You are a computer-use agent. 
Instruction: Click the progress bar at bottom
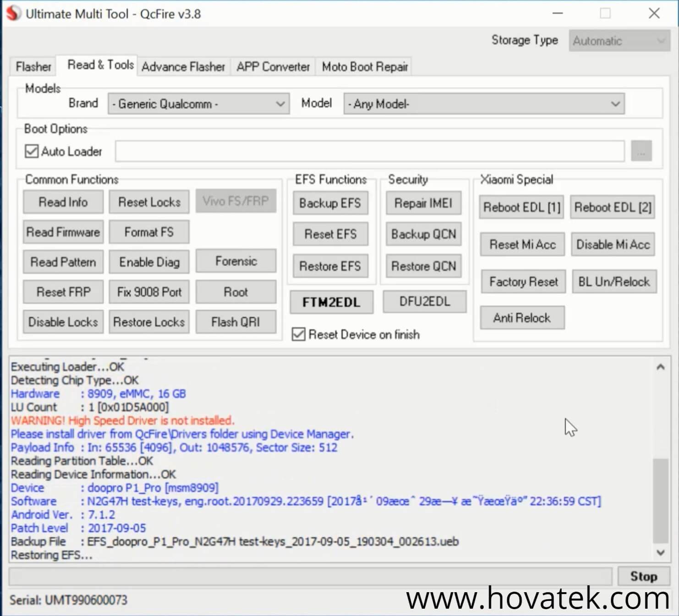[310, 576]
